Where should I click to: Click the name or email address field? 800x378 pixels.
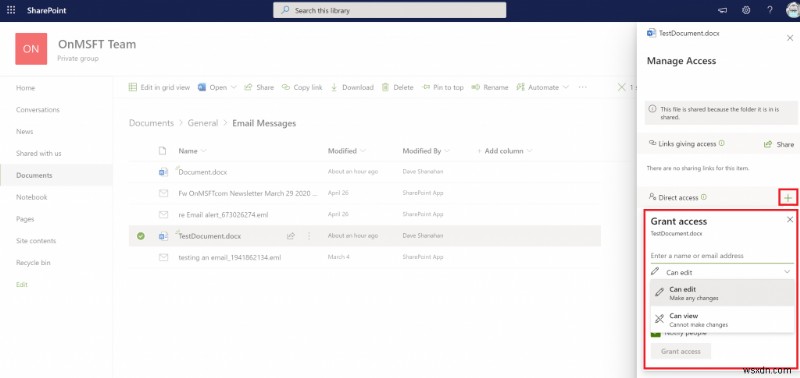721,256
